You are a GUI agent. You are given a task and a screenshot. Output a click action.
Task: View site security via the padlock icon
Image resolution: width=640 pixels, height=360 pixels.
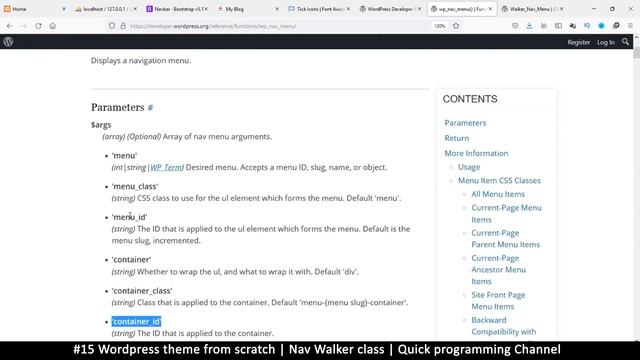tap(123, 26)
